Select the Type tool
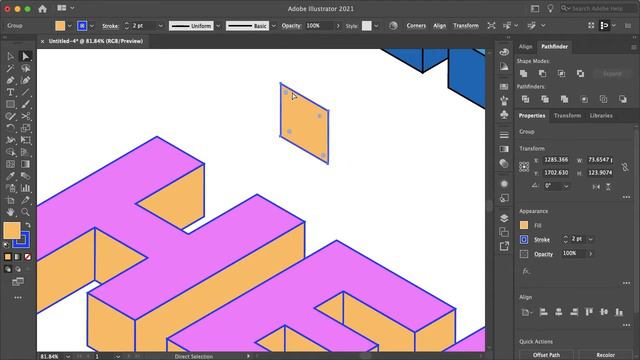 click(x=11, y=92)
